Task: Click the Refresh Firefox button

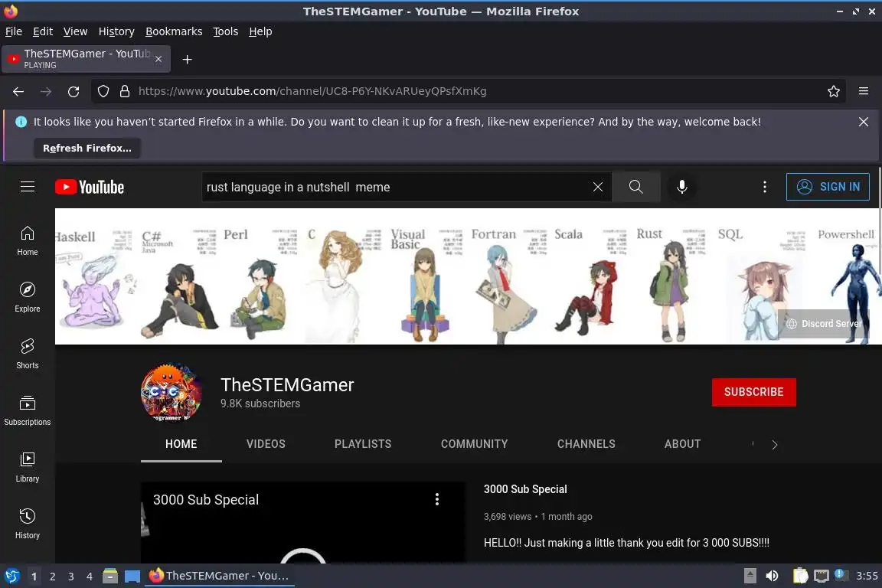Action: pos(87,148)
